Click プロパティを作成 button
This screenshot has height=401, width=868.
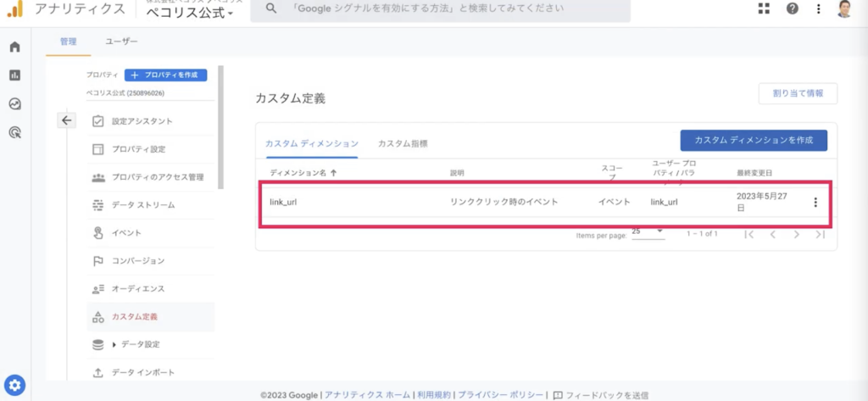tap(165, 75)
